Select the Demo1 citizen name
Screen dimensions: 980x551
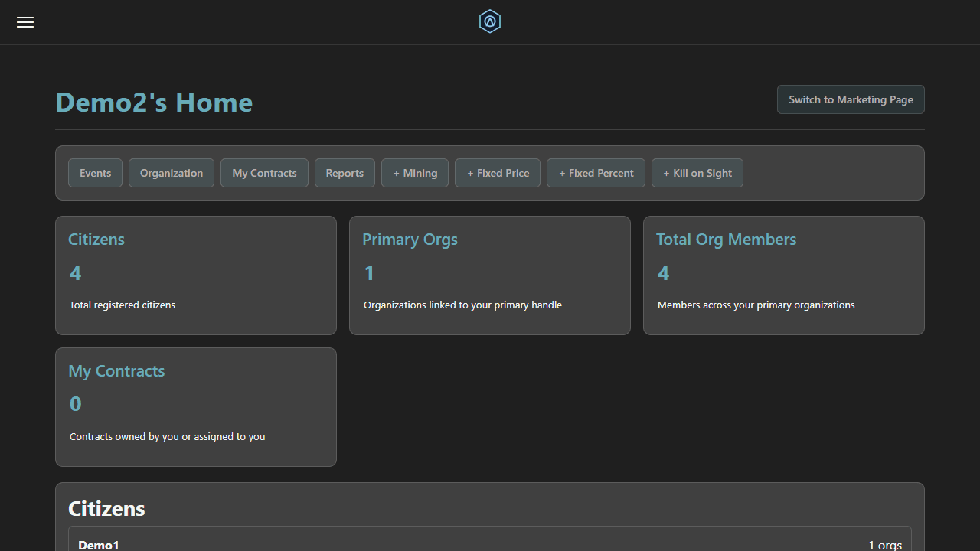point(99,544)
